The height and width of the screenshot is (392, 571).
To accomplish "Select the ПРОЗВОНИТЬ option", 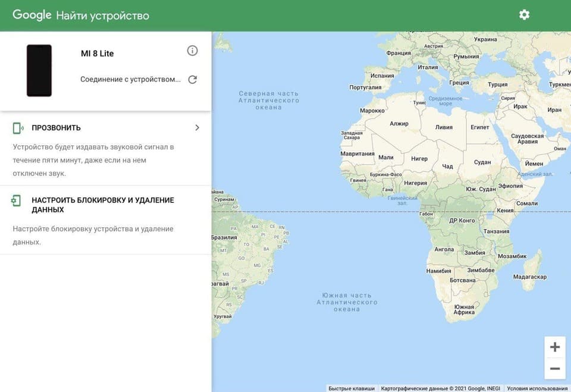I will point(56,128).
